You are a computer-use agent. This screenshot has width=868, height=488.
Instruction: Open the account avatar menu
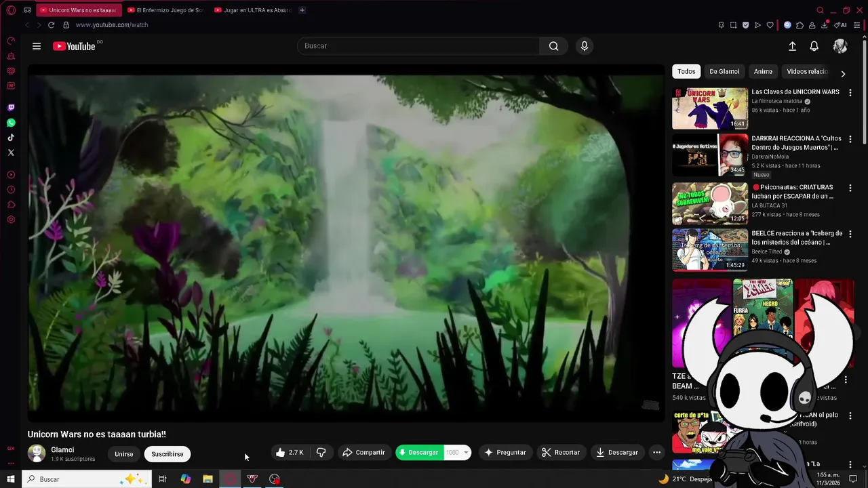click(840, 46)
